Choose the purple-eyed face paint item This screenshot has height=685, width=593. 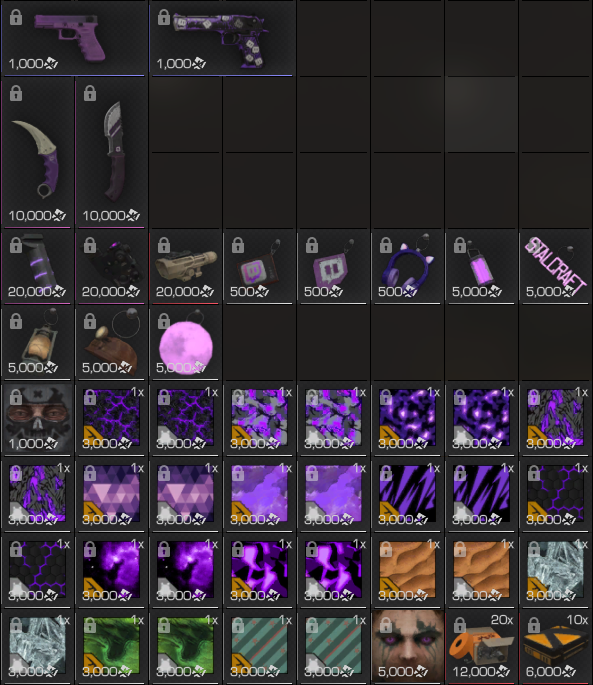[x=407, y=646]
